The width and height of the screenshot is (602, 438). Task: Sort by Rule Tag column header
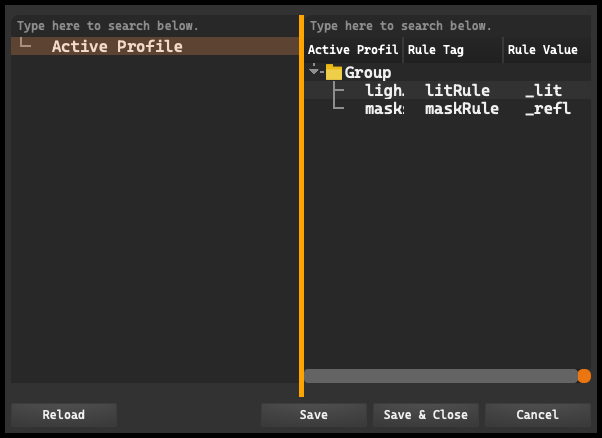453,50
